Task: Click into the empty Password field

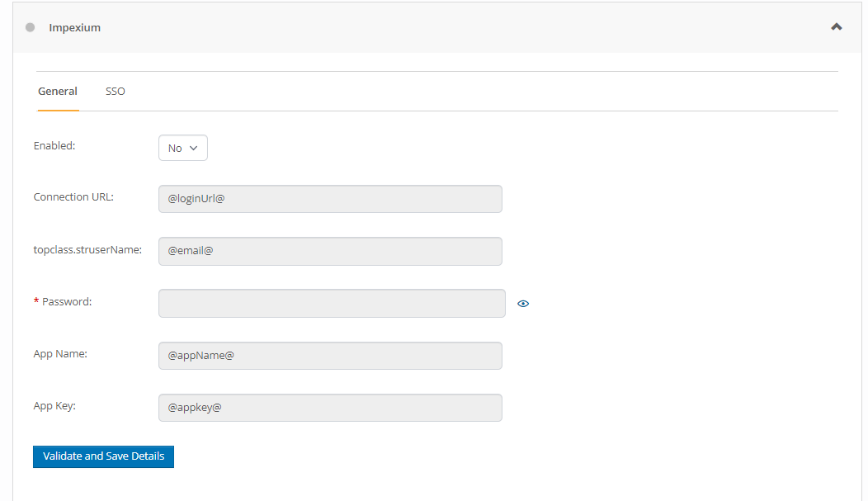Action: coord(332,303)
